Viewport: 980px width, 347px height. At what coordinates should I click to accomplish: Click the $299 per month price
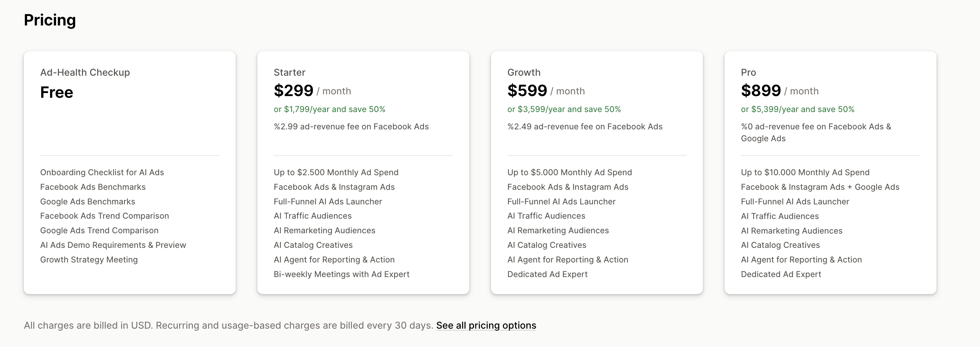(x=312, y=90)
